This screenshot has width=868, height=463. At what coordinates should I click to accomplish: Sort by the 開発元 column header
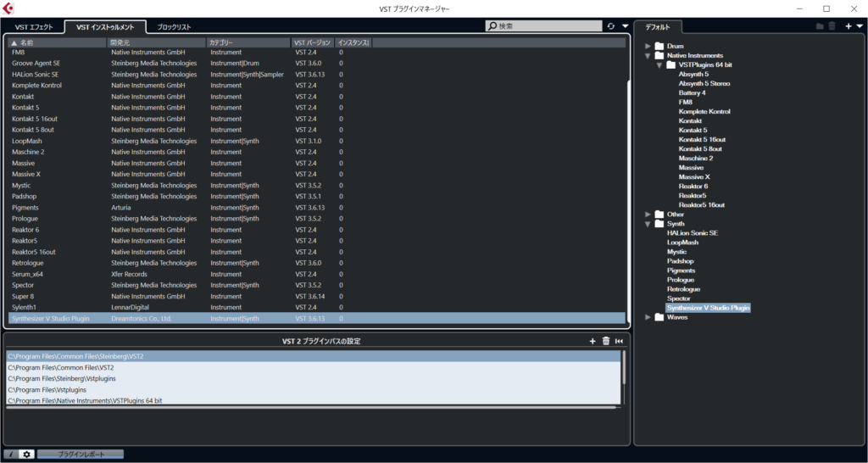click(x=157, y=42)
